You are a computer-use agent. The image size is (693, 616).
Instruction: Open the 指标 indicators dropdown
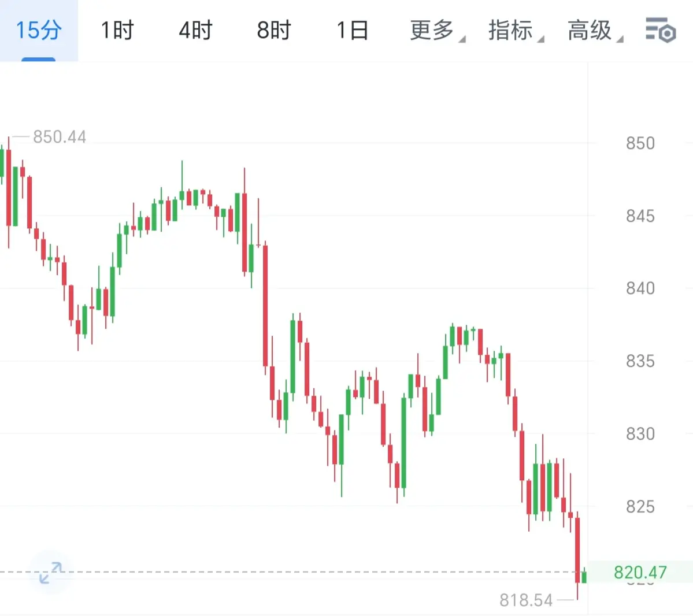[516, 31]
